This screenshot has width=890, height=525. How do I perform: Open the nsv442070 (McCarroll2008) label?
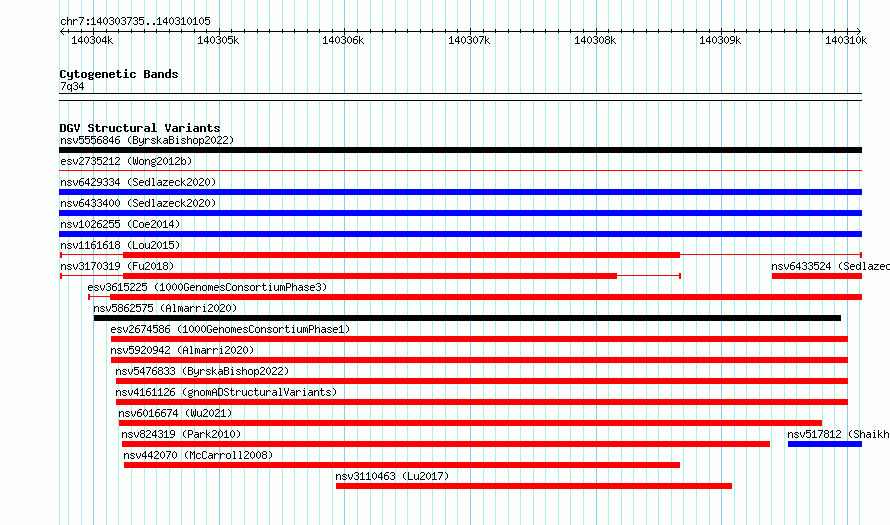pyautogui.click(x=198, y=455)
